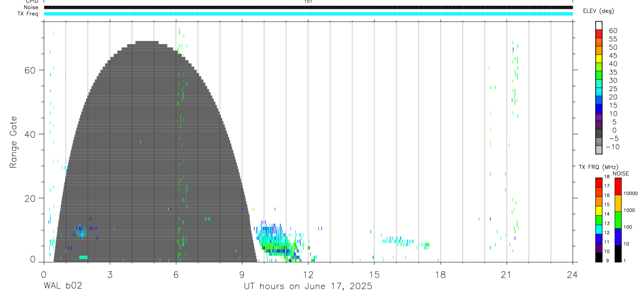The height and width of the screenshot is (297, 644).
Task: Click the red segment of ELEV color bar
Action: (599, 34)
